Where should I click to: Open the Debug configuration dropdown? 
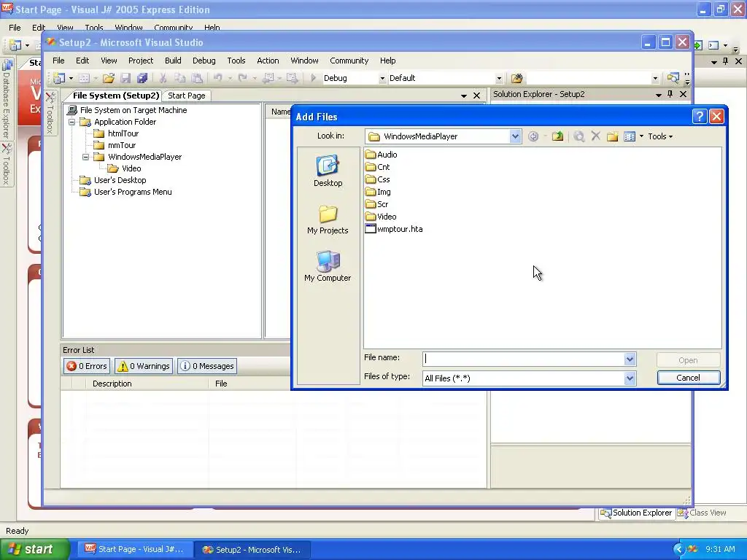click(382, 79)
